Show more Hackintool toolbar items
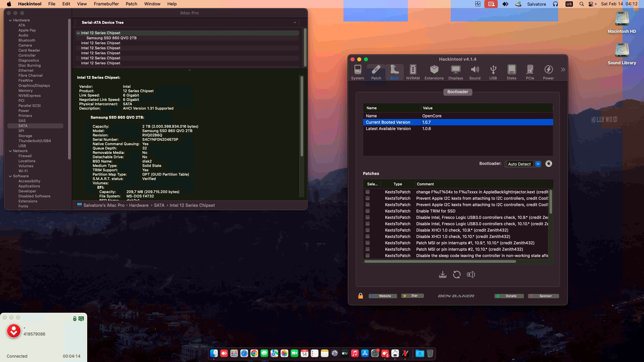The height and width of the screenshot is (362, 644). tap(563, 70)
